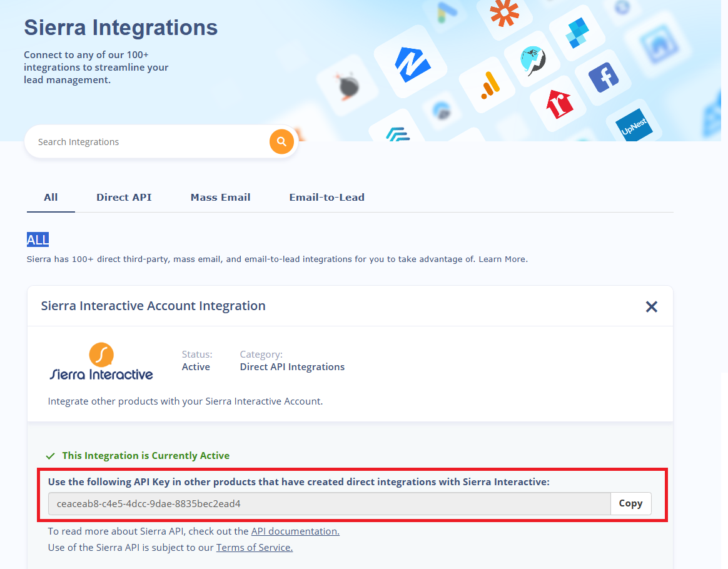Click the highlighted ALL heading
The height and width of the screenshot is (569, 728).
pyautogui.click(x=38, y=239)
